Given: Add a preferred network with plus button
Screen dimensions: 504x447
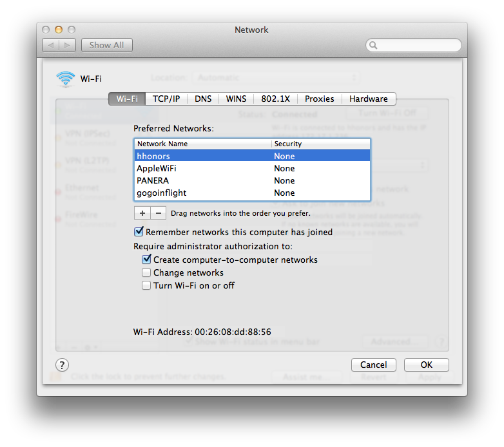Looking at the screenshot, I should [x=142, y=213].
